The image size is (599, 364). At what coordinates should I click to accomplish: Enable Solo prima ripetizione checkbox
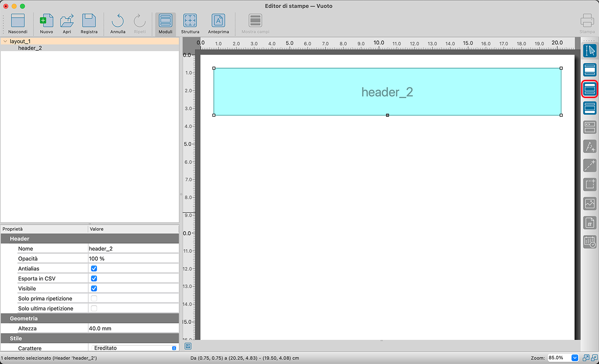[x=94, y=298]
